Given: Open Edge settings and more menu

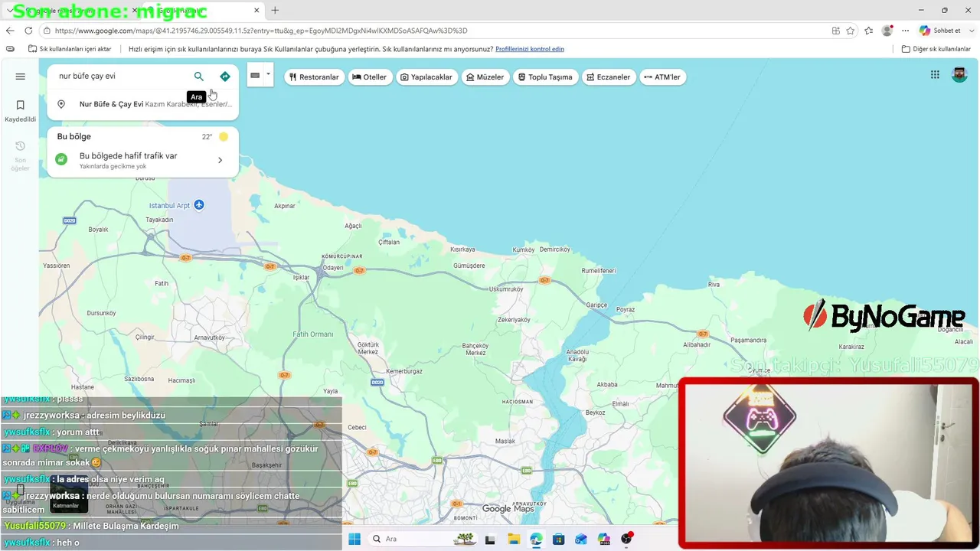Looking at the screenshot, I should tap(906, 31).
